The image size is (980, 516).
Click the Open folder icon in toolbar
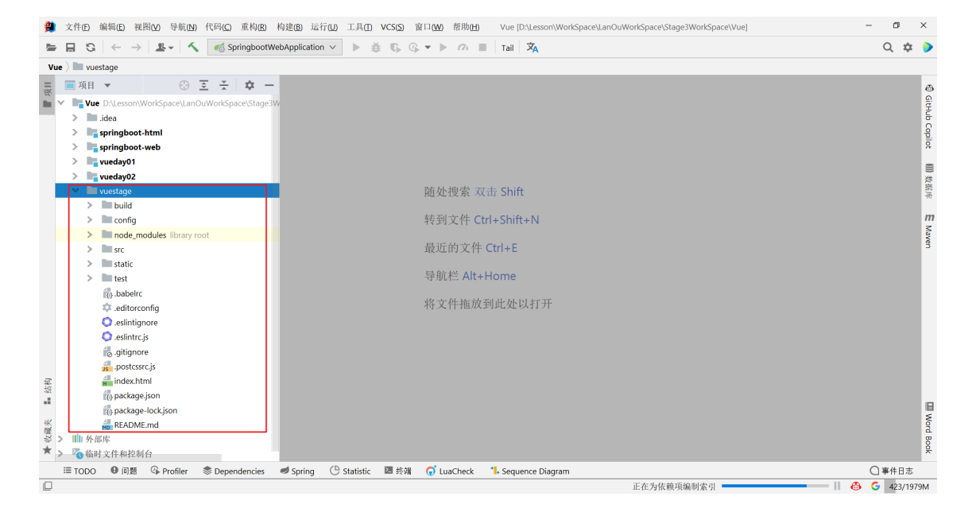[x=52, y=48]
